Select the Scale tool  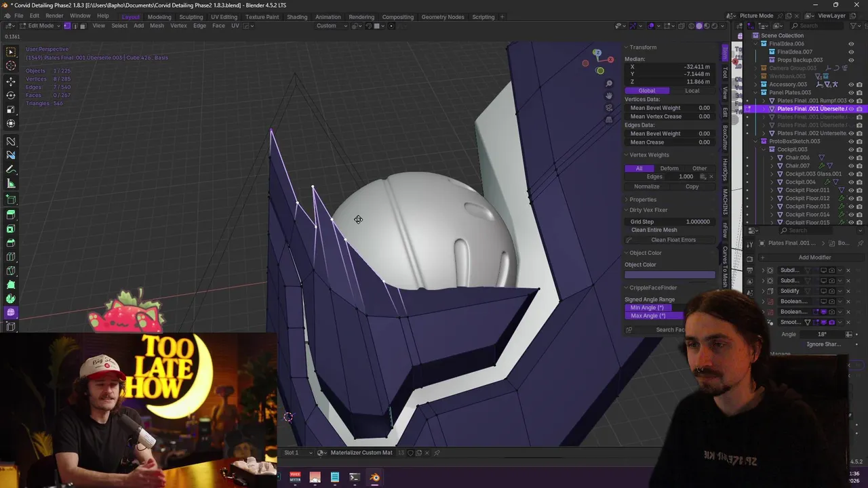coord(11,109)
